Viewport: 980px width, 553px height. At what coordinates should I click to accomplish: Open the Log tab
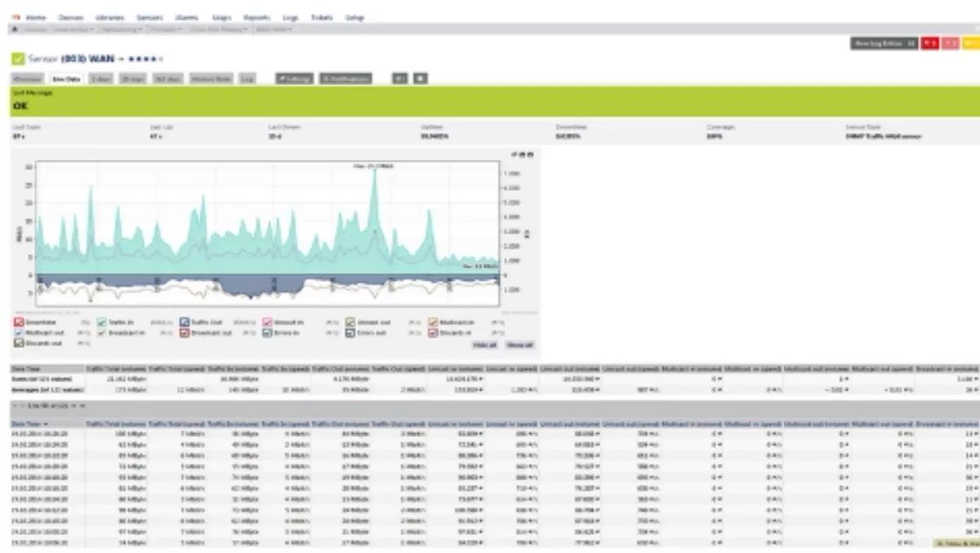[x=247, y=78]
